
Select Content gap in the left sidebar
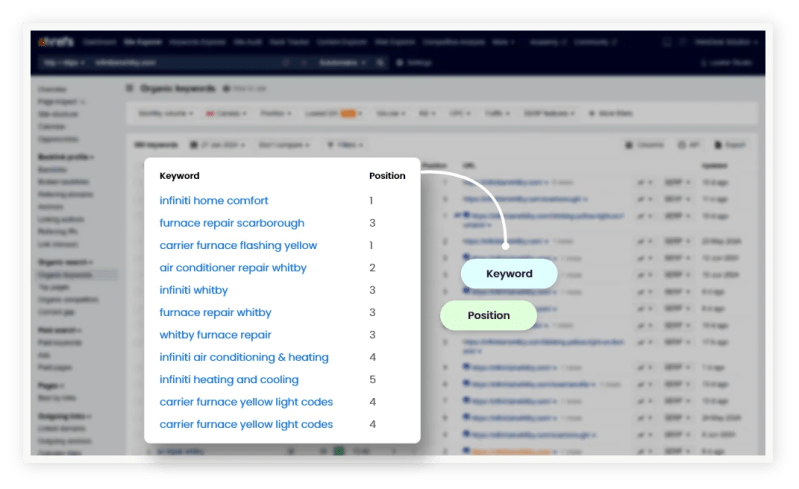[x=55, y=312]
